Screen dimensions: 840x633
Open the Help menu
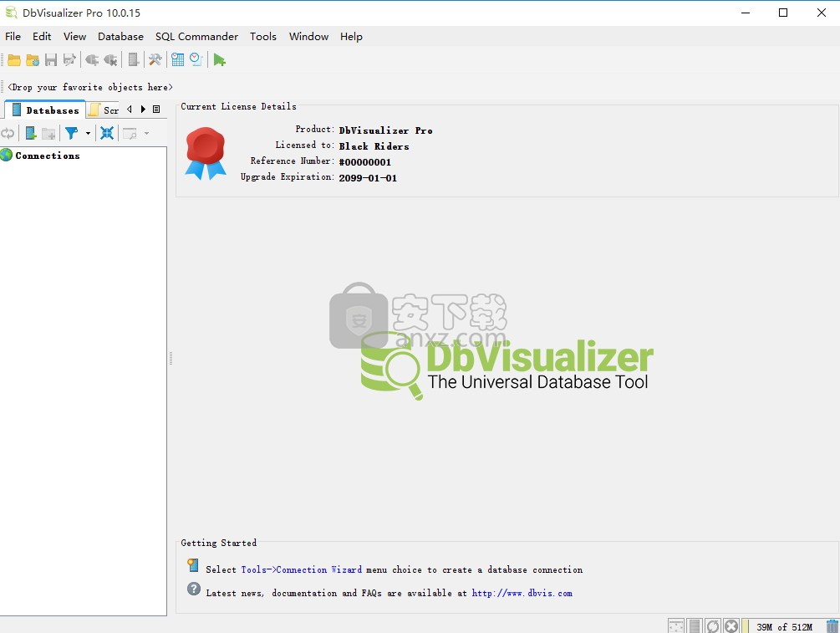(351, 37)
